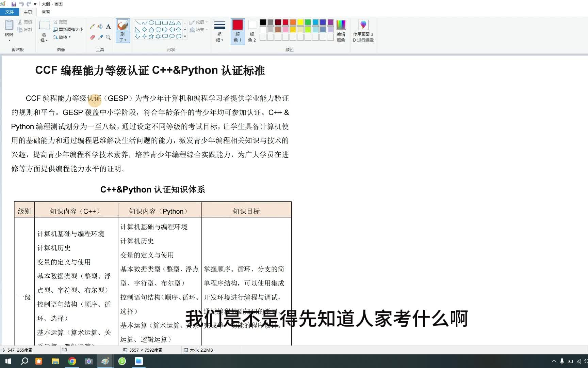Activate Color 2 (颜色2) selector
The image size is (588, 368).
[x=252, y=31]
